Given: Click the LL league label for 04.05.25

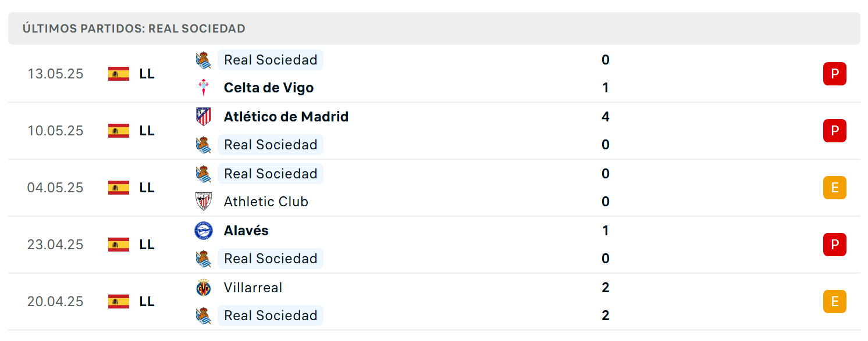Looking at the screenshot, I should [x=147, y=188].
